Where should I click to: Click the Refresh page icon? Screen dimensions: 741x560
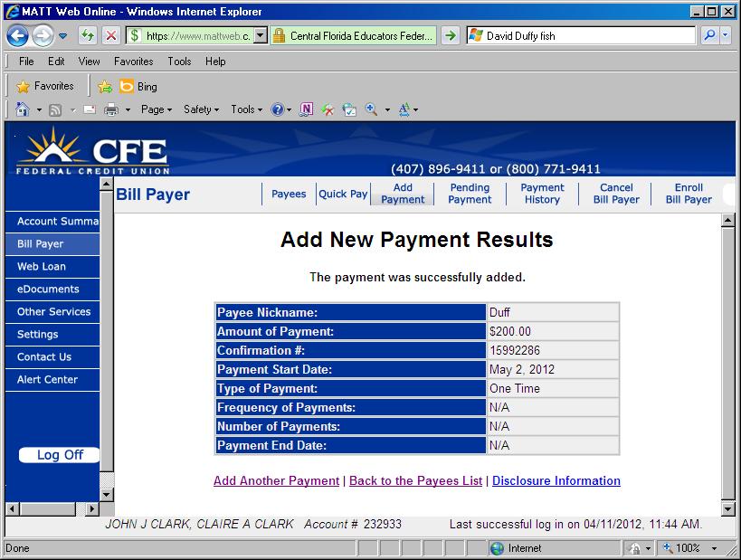coord(89,36)
